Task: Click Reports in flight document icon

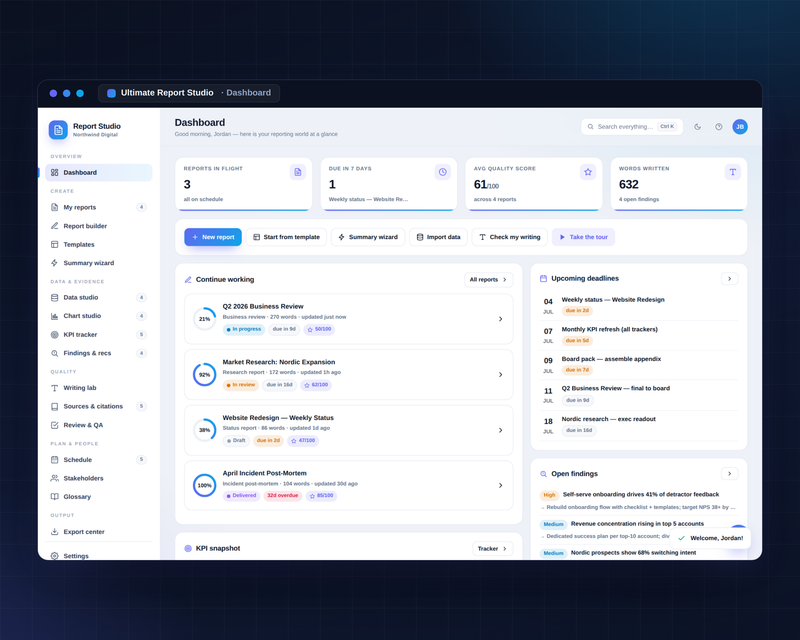Action: click(x=297, y=172)
